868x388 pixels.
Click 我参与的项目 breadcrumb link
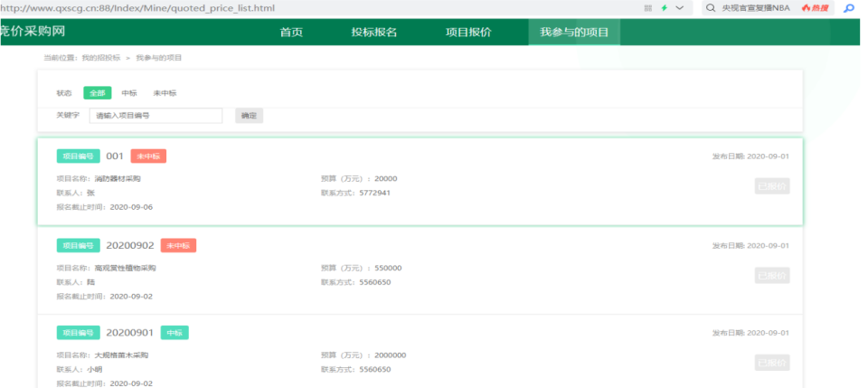[x=159, y=58]
